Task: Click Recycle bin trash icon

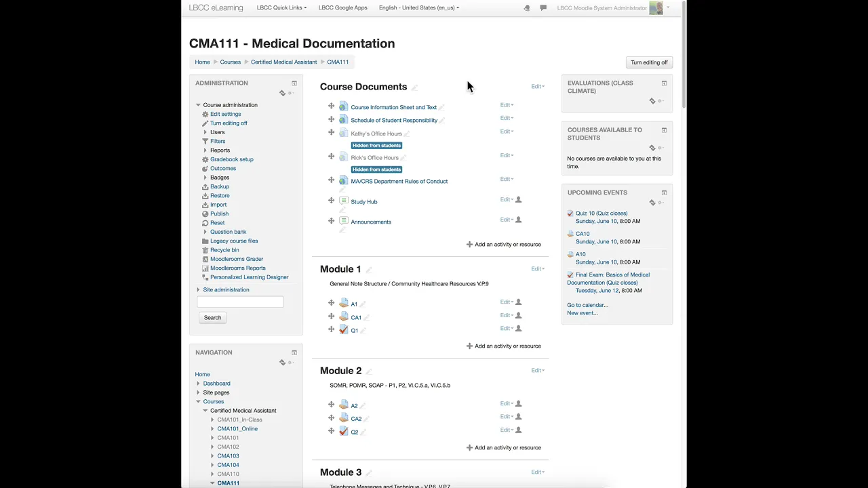Action: pos(205,250)
